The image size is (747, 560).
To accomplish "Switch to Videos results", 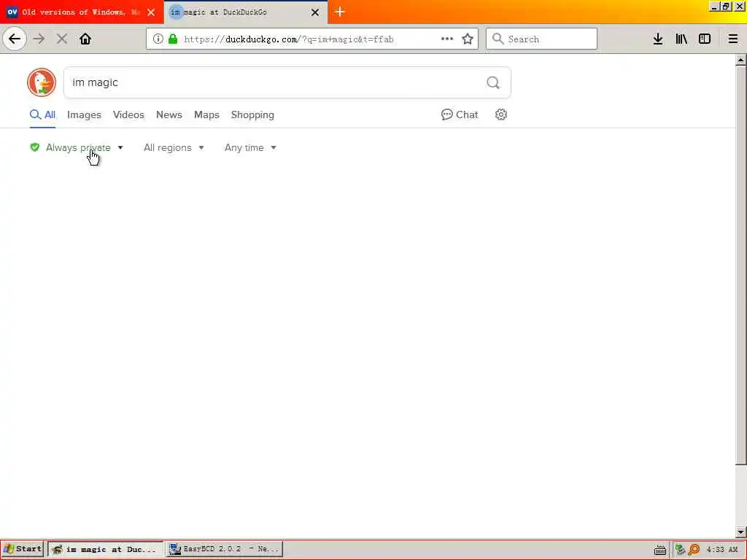I will (128, 114).
